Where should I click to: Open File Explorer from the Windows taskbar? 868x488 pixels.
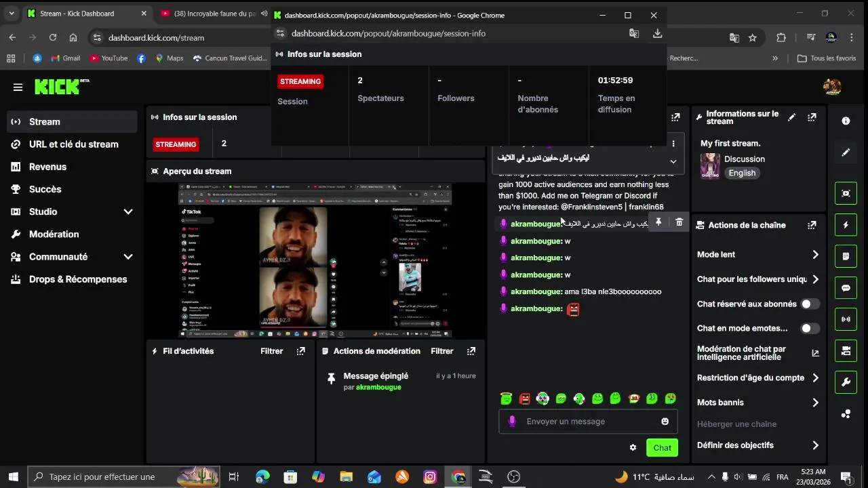(x=347, y=477)
